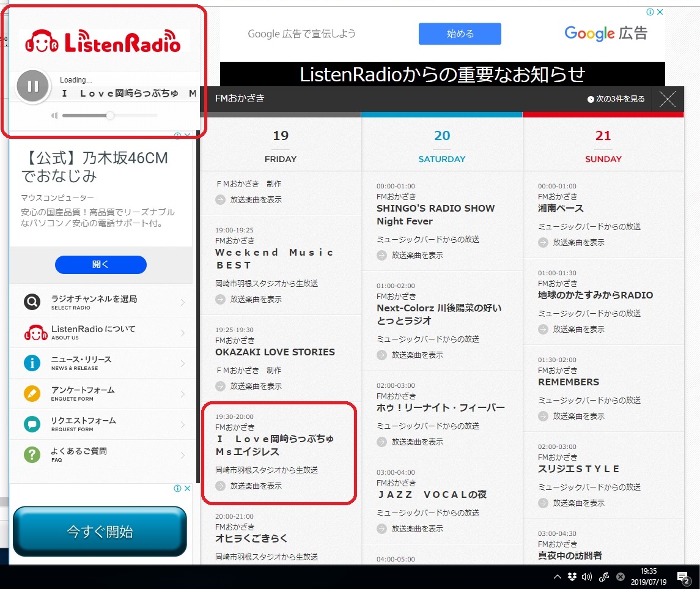This screenshot has height=589, width=700.
Task: Show songs for Next-Colorz program
Action: click(x=410, y=355)
